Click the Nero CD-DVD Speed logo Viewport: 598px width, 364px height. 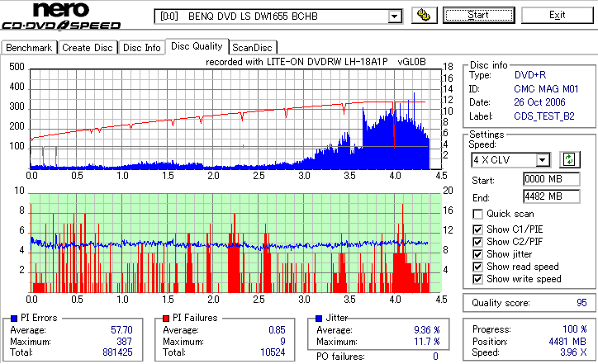tap(61, 16)
